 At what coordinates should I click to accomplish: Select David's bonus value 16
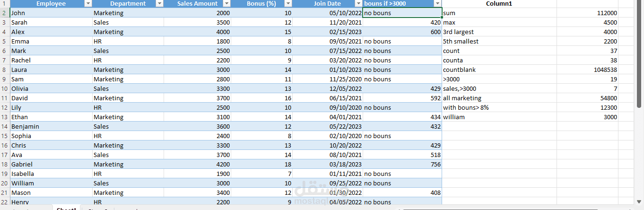[262, 98]
